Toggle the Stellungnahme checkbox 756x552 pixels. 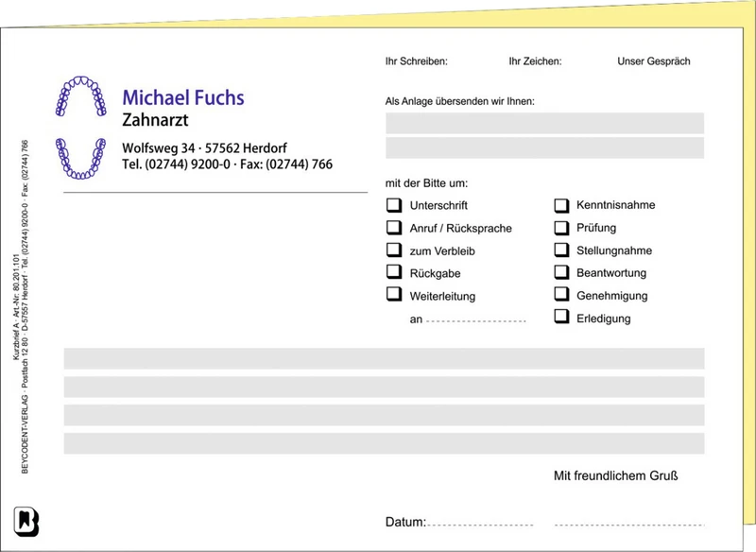coord(561,250)
